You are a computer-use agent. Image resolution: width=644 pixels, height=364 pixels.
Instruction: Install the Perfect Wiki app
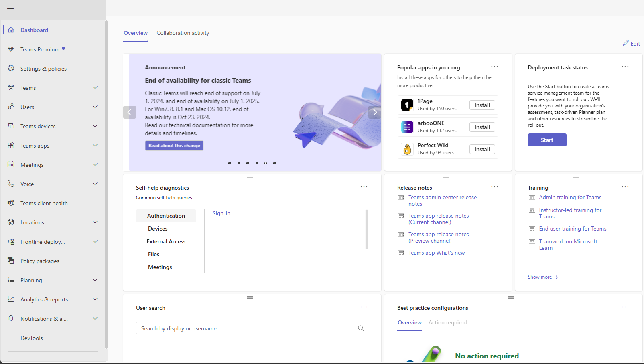coord(482,149)
